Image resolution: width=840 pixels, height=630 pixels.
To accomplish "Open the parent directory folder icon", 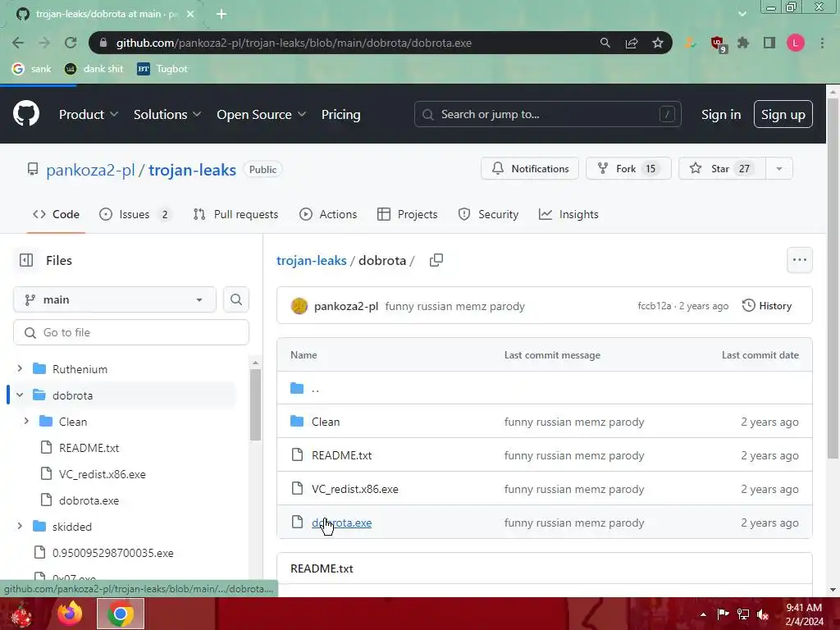I will (x=297, y=388).
